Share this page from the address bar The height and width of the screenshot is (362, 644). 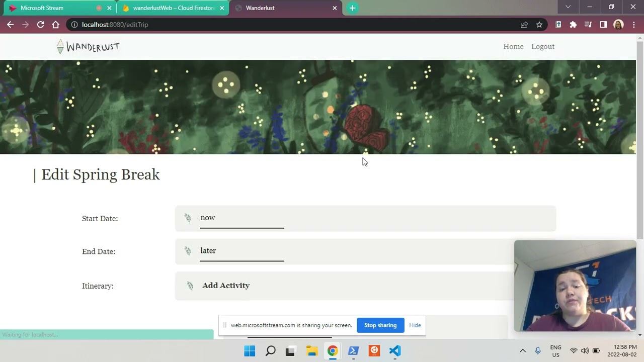pyautogui.click(x=524, y=25)
